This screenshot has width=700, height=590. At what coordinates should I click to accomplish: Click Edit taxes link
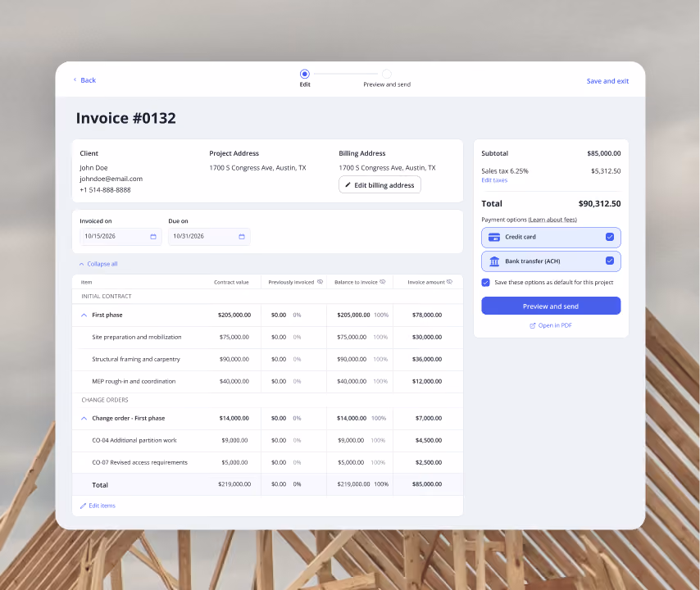tap(494, 180)
